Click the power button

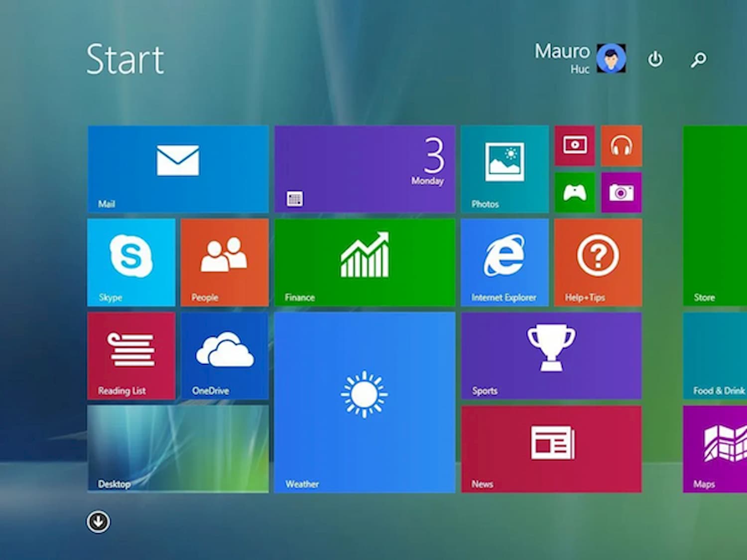(x=656, y=59)
